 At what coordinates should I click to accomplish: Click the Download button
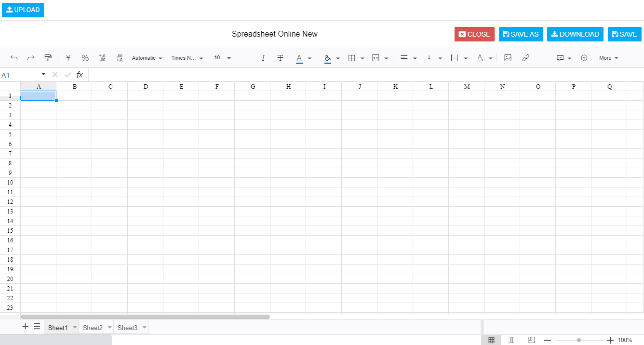(575, 34)
